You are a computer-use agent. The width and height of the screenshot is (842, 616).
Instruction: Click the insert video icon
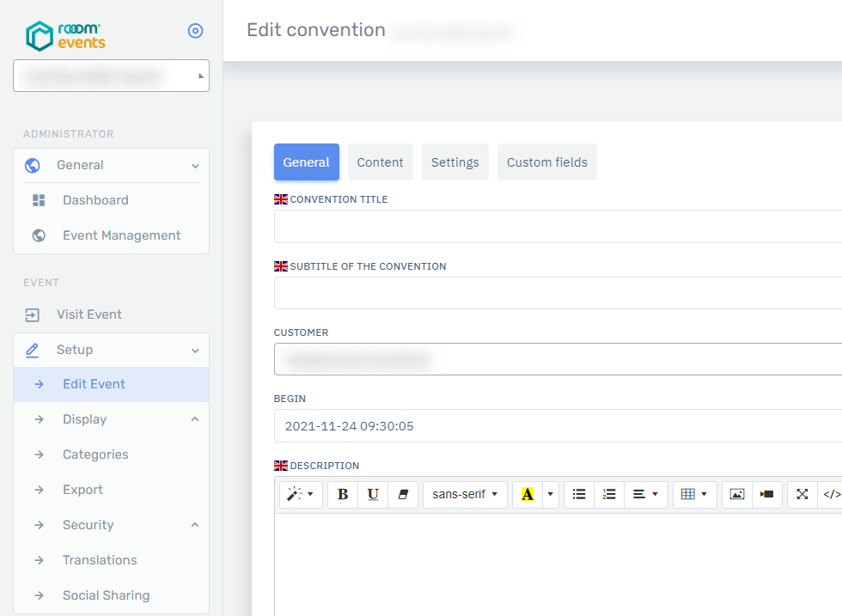click(x=766, y=494)
